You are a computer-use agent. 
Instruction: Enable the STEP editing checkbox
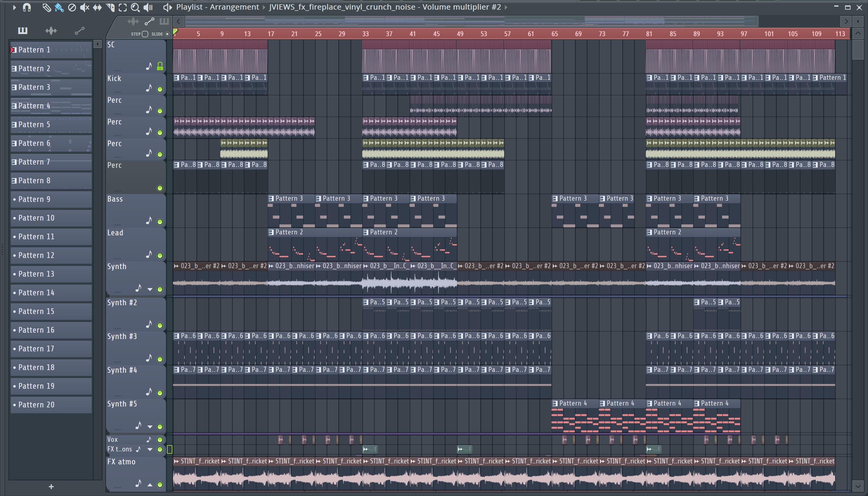click(145, 34)
